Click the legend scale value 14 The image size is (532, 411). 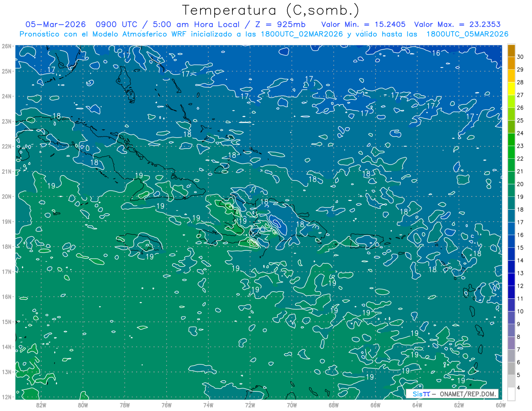tap(520, 260)
